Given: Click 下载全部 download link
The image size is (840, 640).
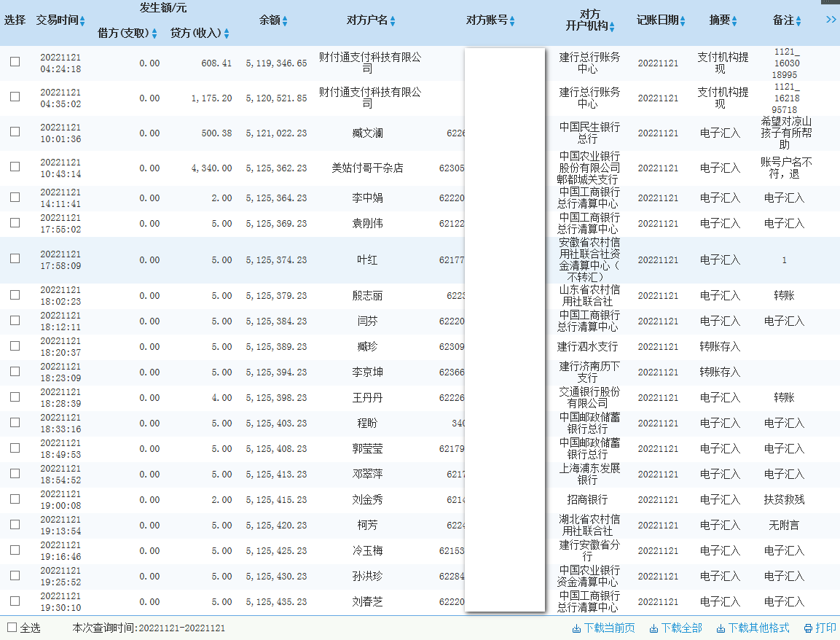Looking at the screenshot, I should 675,628.
